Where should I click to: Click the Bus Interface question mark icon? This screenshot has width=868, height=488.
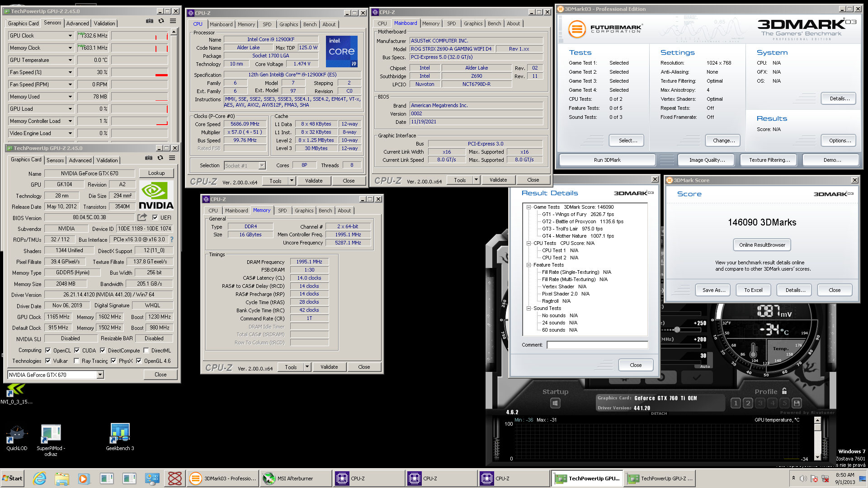tap(172, 239)
